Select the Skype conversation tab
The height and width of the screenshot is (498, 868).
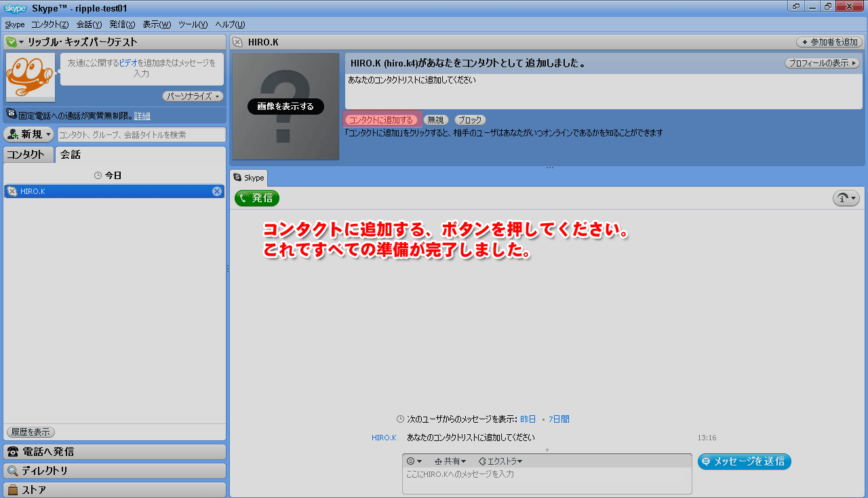pyautogui.click(x=249, y=178)
